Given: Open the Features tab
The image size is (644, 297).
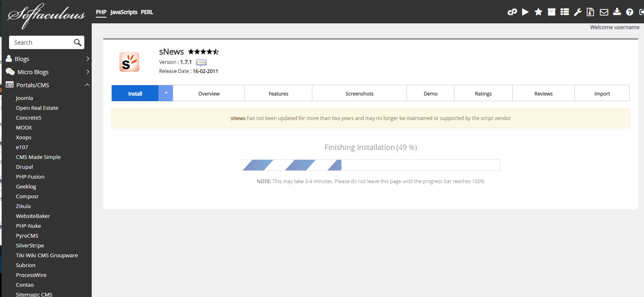Looking at the screenshot, I should pos(278,93).
